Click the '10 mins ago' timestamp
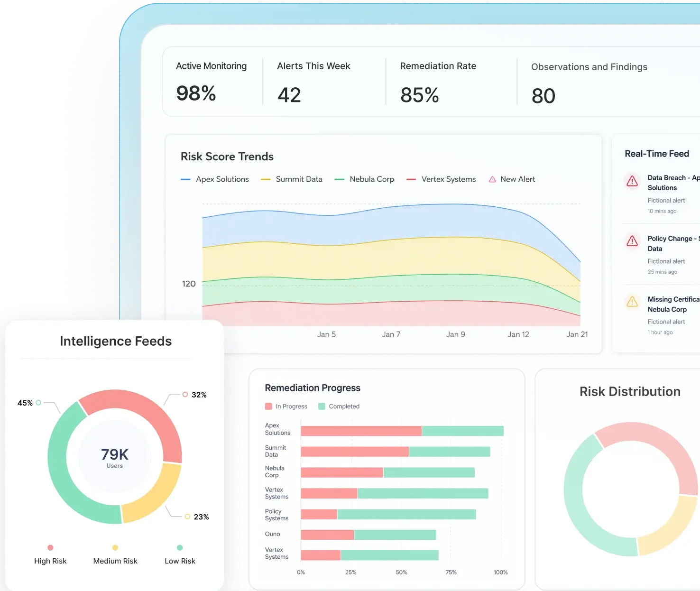The width and height of the screenshot is (700, 591). (662, 211)
